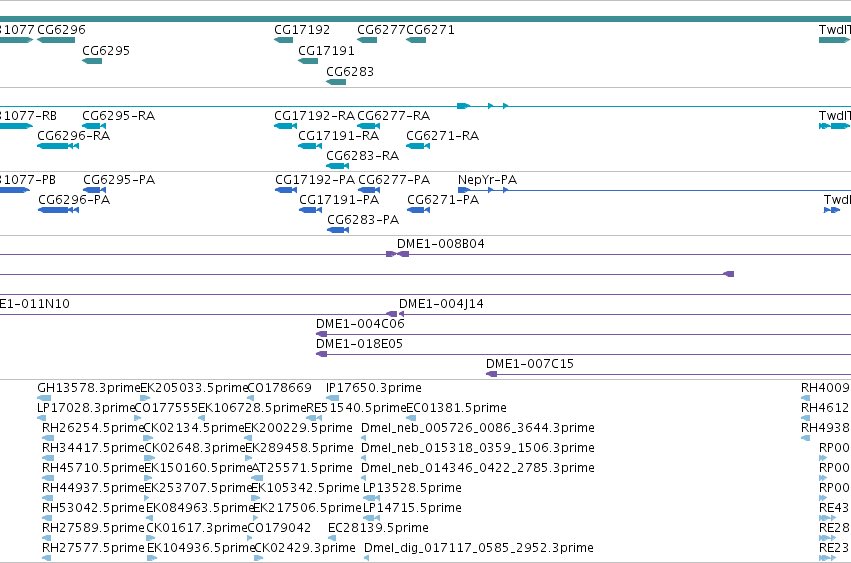Click the AT25571.5prime EST label
This screenshot has height=563, width=851.
[302, 468]
